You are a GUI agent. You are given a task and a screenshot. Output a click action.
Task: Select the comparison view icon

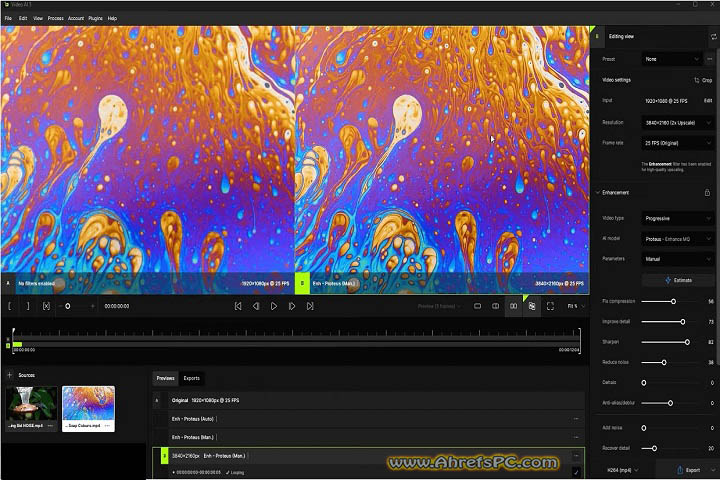point(532,306)
